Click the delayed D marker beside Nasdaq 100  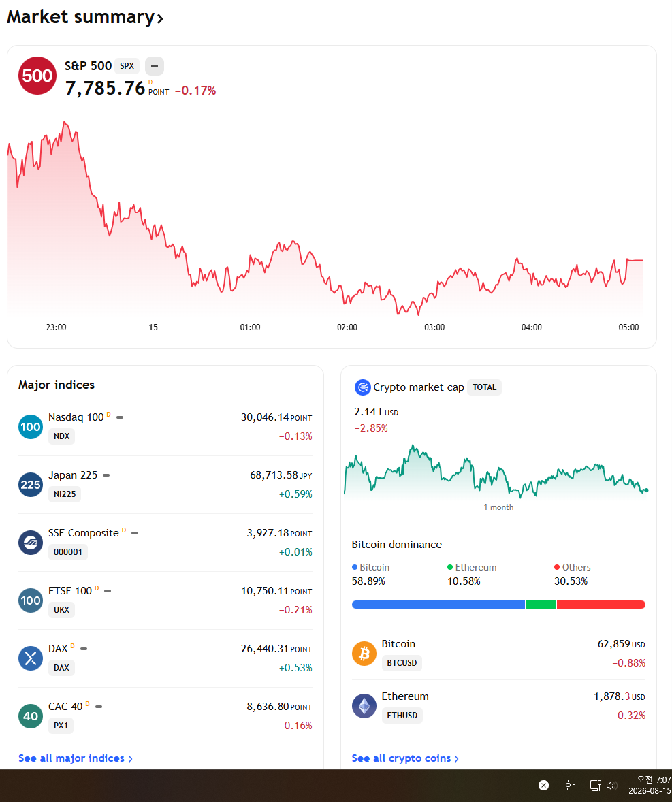[x=108, y=415]
